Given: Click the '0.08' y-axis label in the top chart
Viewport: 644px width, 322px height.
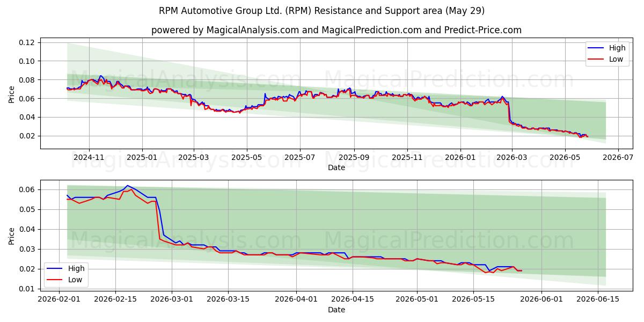Looking at the screenshot, I should tap(27, 80).
